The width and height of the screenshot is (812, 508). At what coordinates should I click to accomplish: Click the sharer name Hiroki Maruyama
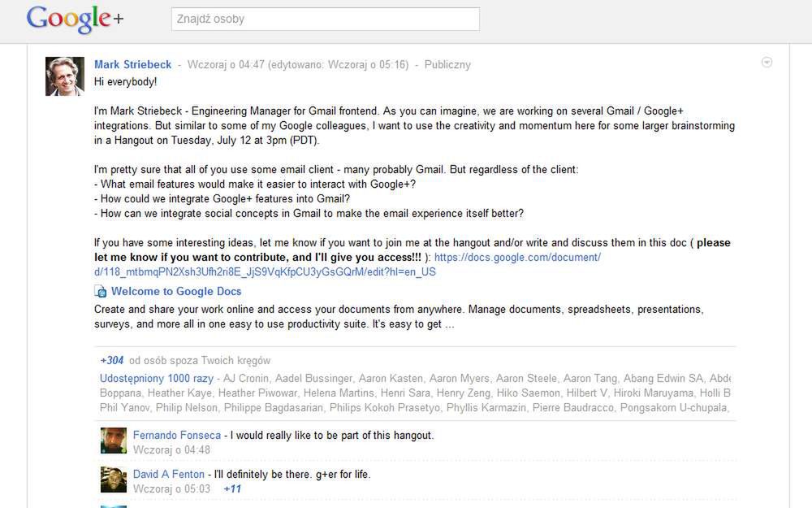[654, 393]
